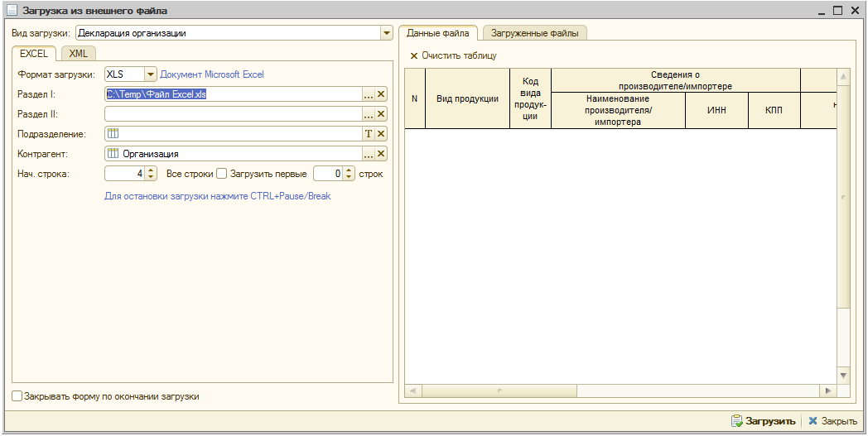Open the Загруженные файлы tab
The width and height of the screenshot is (868, 436).
point(533,33)
